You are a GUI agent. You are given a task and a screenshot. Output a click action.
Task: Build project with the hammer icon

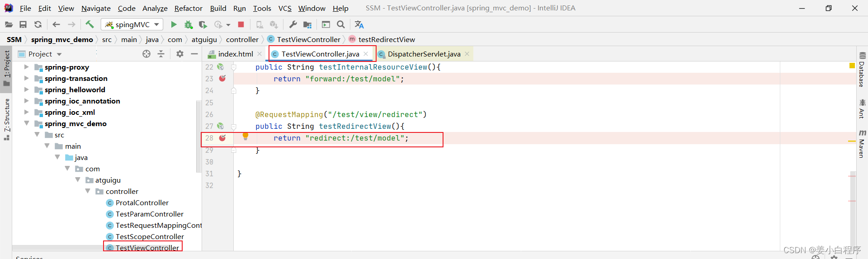pyautogui.click(x=90, y=24)
